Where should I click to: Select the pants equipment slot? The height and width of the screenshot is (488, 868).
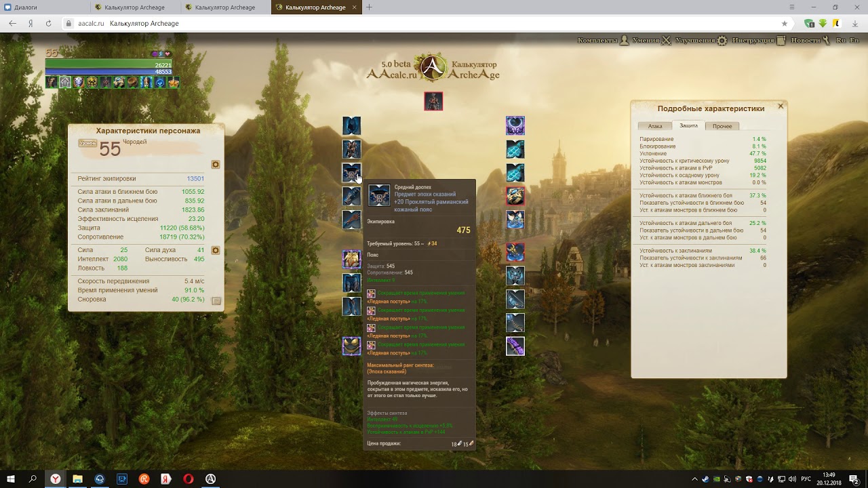[x=351, y=283]
